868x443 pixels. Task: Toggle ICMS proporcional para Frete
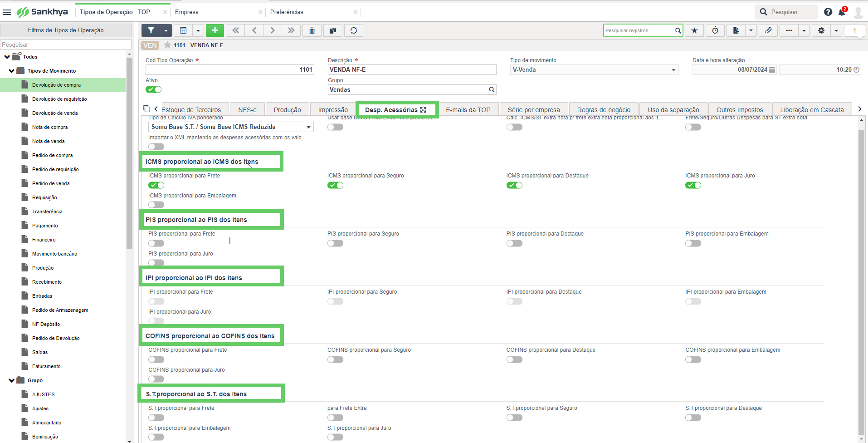point(156,185)
